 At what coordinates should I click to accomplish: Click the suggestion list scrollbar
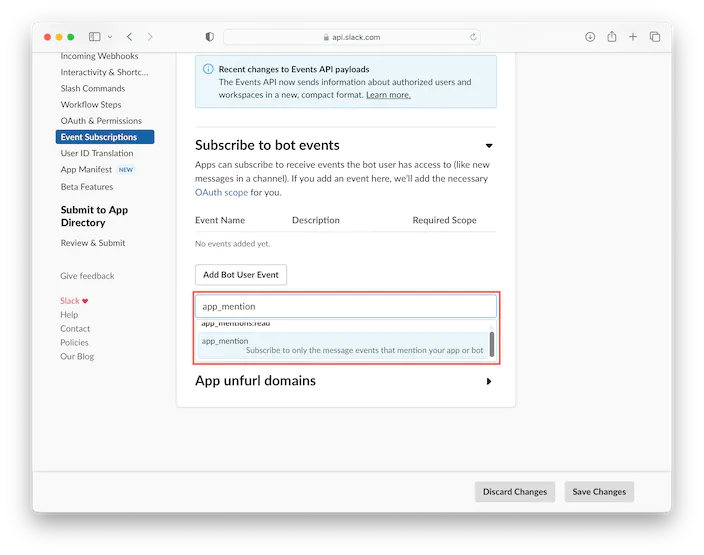click(491, 343)
